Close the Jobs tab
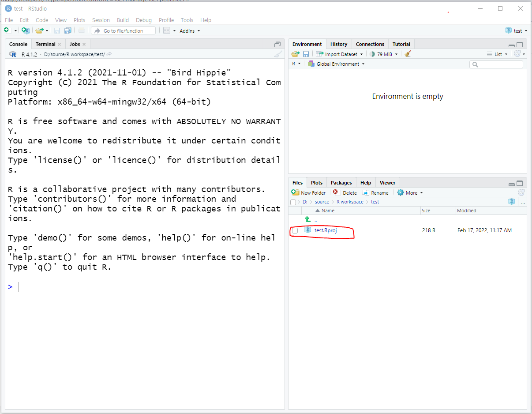Viewport: 532px width, 414px height. (x=84, y=44)
